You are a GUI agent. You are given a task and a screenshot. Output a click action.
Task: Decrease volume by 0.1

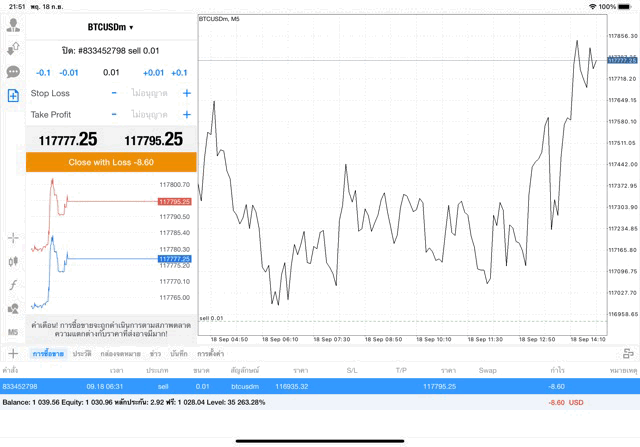click(43, 73)
